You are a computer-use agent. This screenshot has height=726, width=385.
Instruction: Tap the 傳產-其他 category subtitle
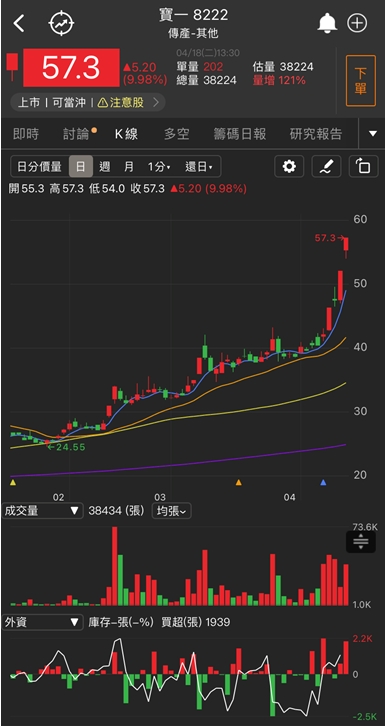click(193, 33)
